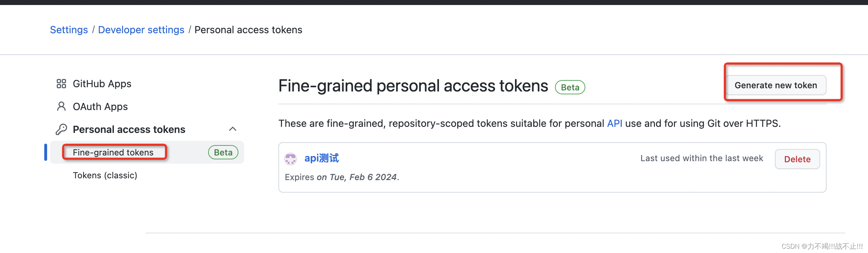
Task: Click the Generate new token button
Action: tap(776, 85)
